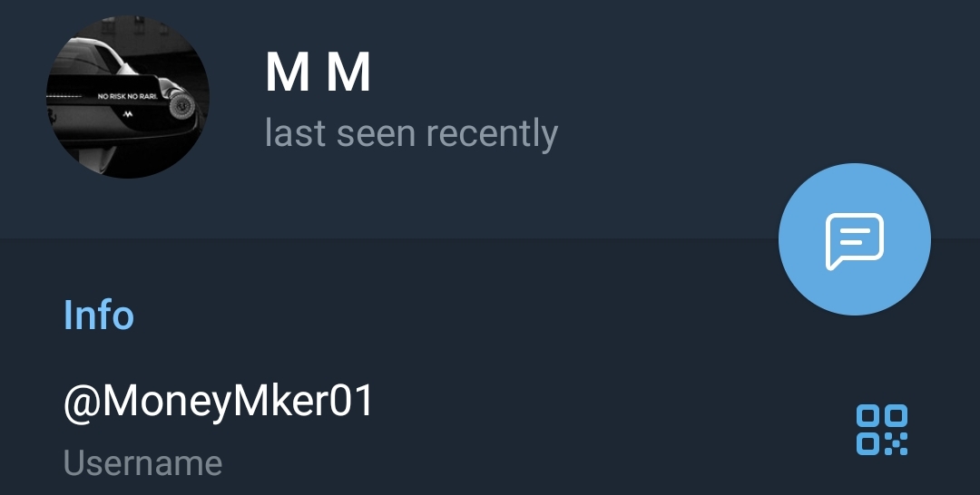Image resolution: width=980 pixels, height=495 pixels.
Task: Show the QR code for @MoneyMker01
Action: point(882,430)
